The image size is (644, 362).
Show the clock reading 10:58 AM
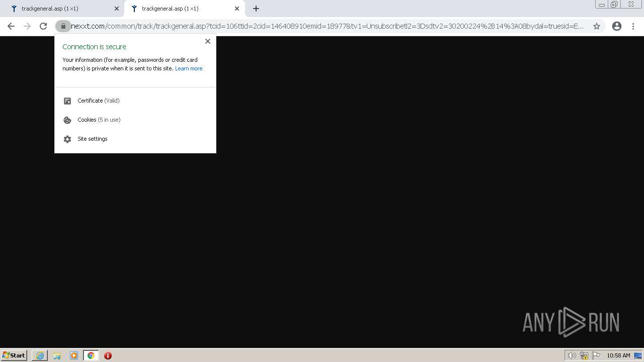pos(618,355)
